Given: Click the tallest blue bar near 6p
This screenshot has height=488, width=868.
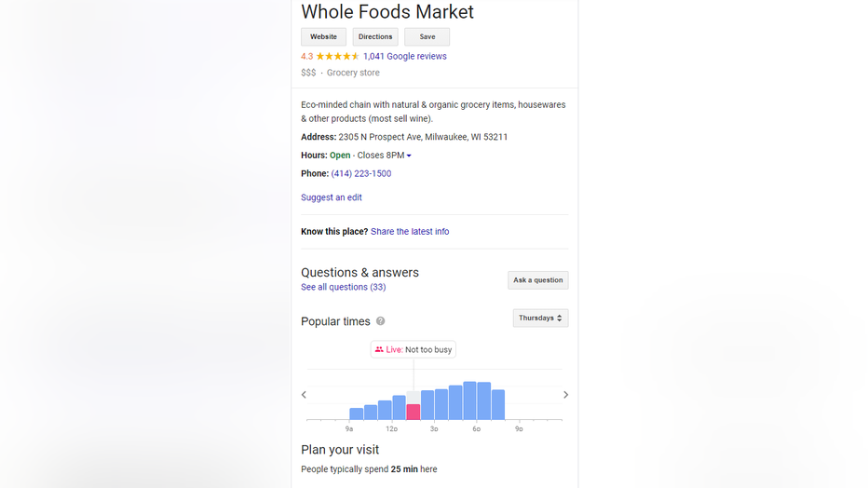Looking at the screenshot, I should pyautogui.click(x=469, y=400).
